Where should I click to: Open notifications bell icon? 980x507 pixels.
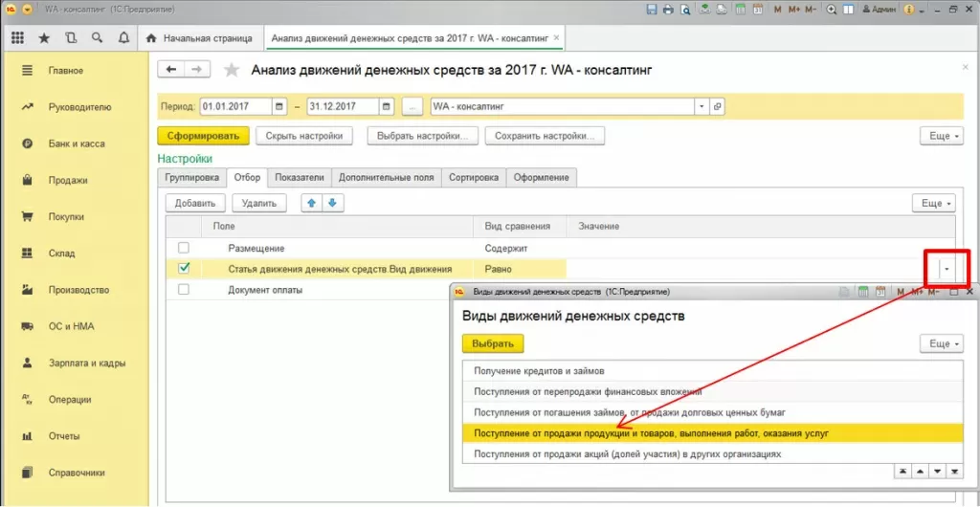click(x=123, y=38)
